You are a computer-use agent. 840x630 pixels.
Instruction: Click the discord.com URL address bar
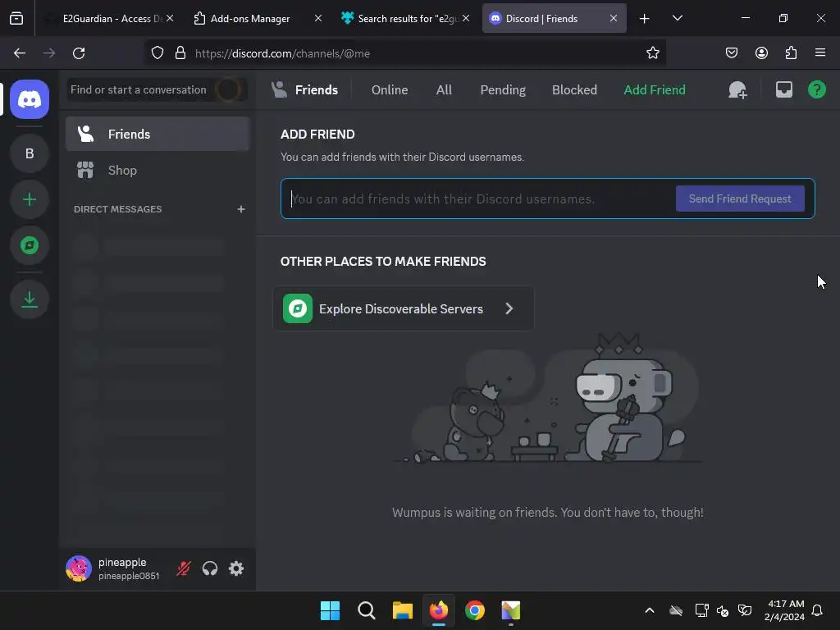click(407, 53)
